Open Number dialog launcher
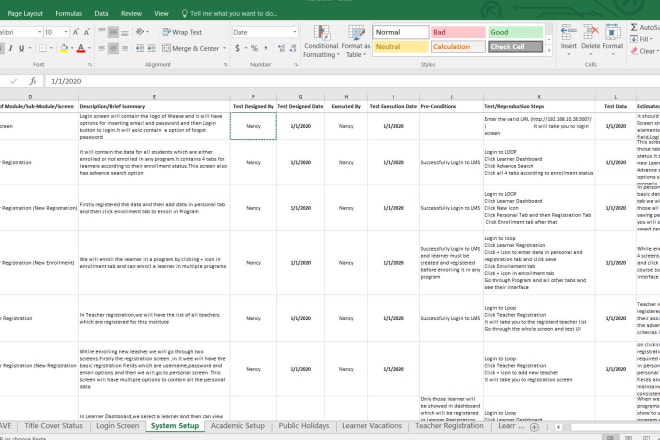This screenshot has height=440, width=660. 296,65
